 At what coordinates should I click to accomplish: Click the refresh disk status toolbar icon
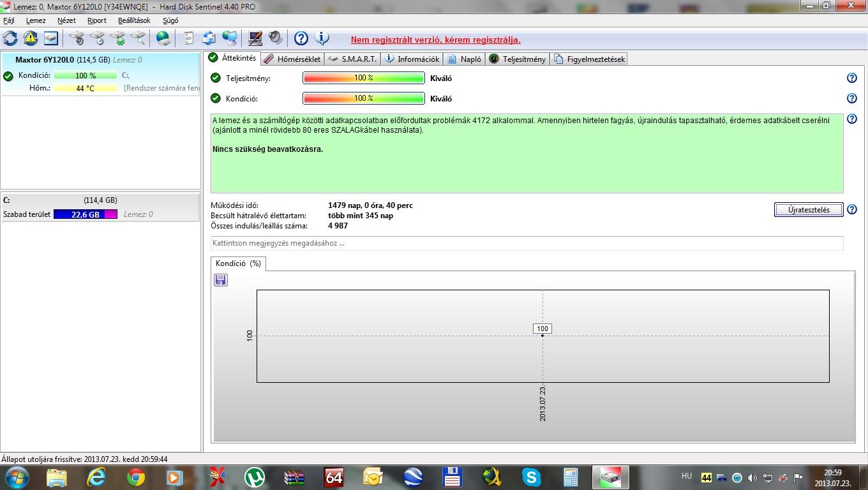(x=10, y=38)
